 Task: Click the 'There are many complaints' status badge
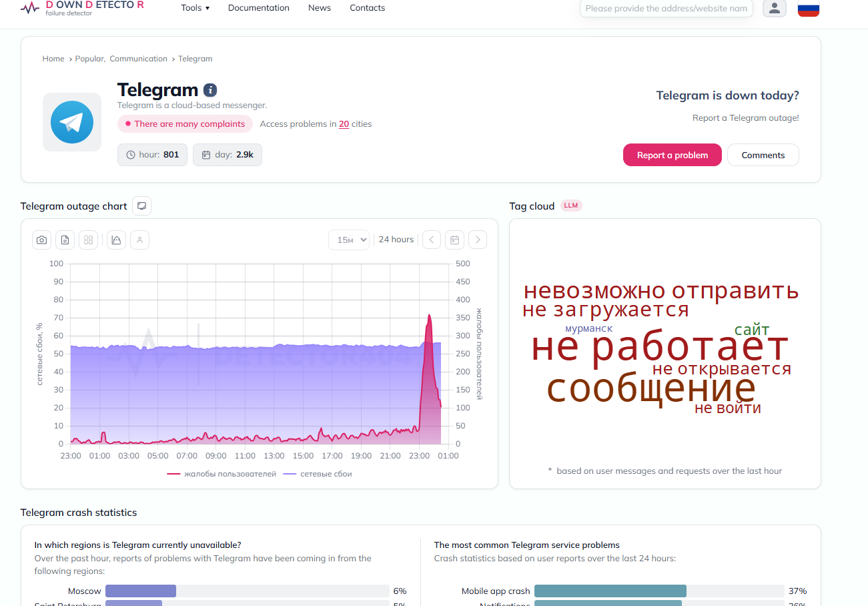pos(185,124)
